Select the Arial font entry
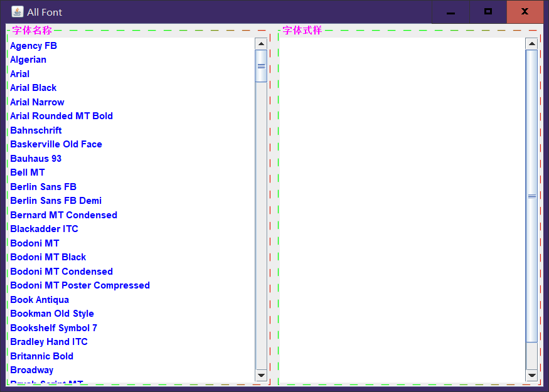Screen dimensions: 549x392 coord(19,73)
